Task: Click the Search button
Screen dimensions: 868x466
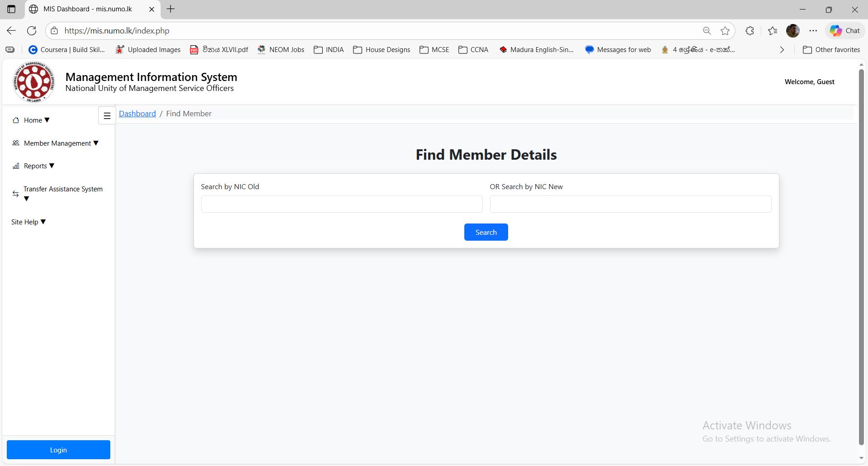Action: point(486,232)
